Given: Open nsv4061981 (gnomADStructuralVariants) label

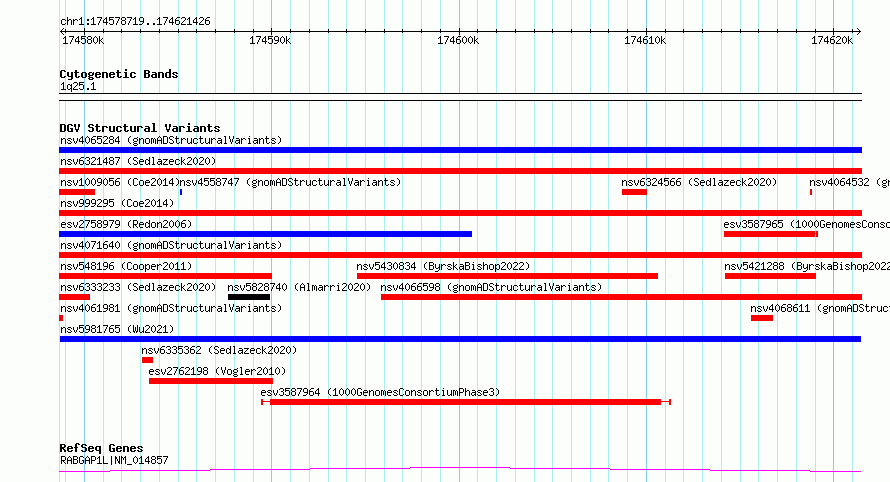Looking at the screenshot, I should pos(171,308).
